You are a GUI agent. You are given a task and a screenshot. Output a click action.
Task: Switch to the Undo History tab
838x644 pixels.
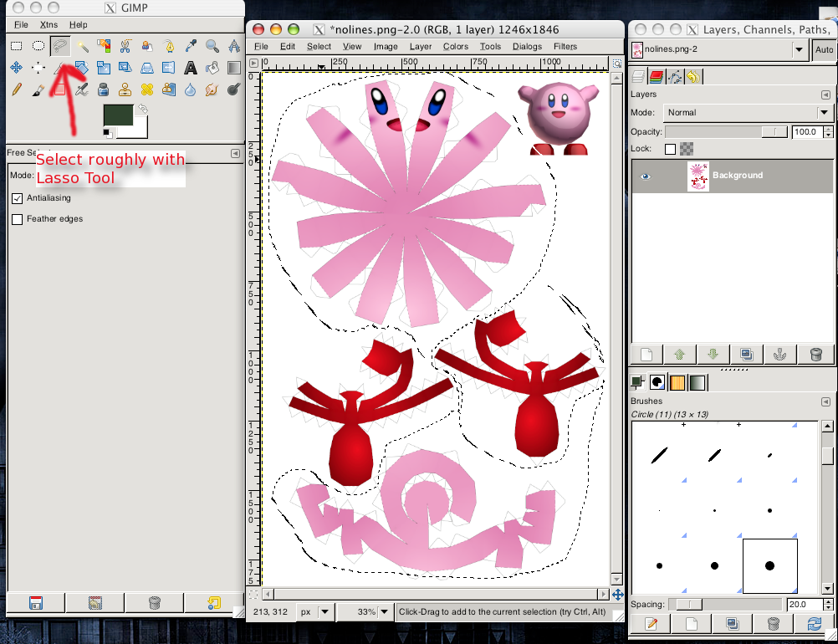click(x=693, y=77)
